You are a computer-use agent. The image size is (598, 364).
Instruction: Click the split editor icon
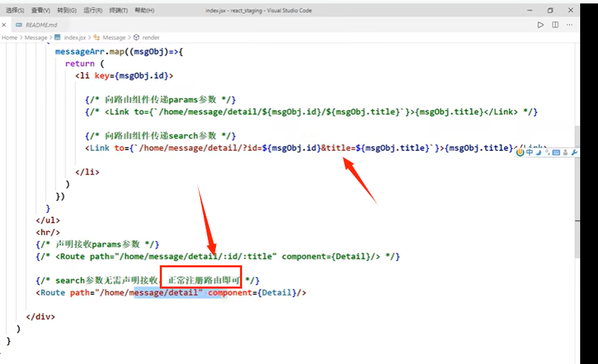click(x=555, y=25)
